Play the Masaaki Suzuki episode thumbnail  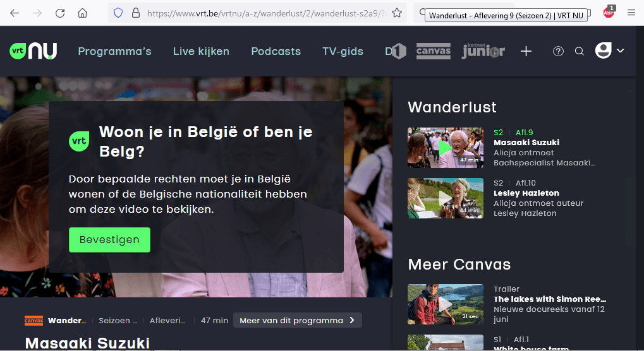[x=445, y=148]
